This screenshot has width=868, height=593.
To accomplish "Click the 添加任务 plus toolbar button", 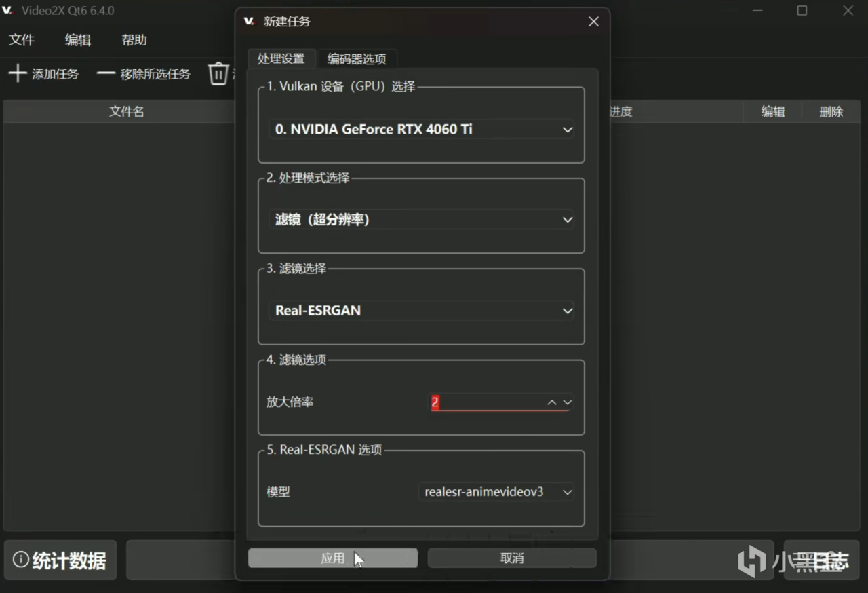I will (x=43, y=74).
